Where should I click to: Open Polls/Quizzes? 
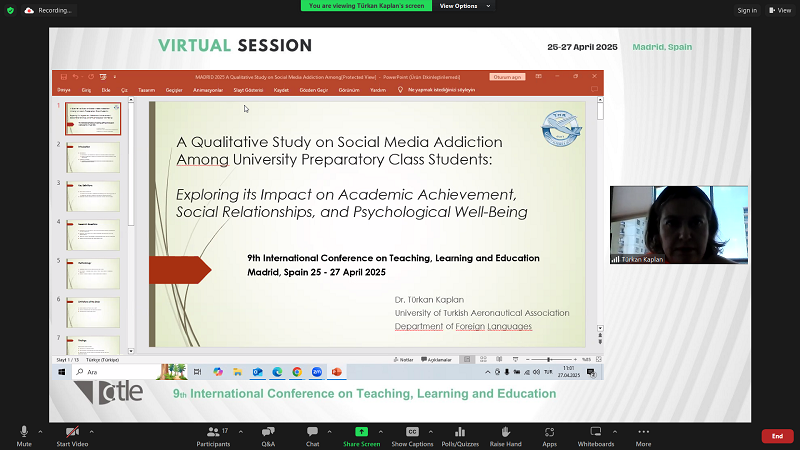(x=460, y=431)
